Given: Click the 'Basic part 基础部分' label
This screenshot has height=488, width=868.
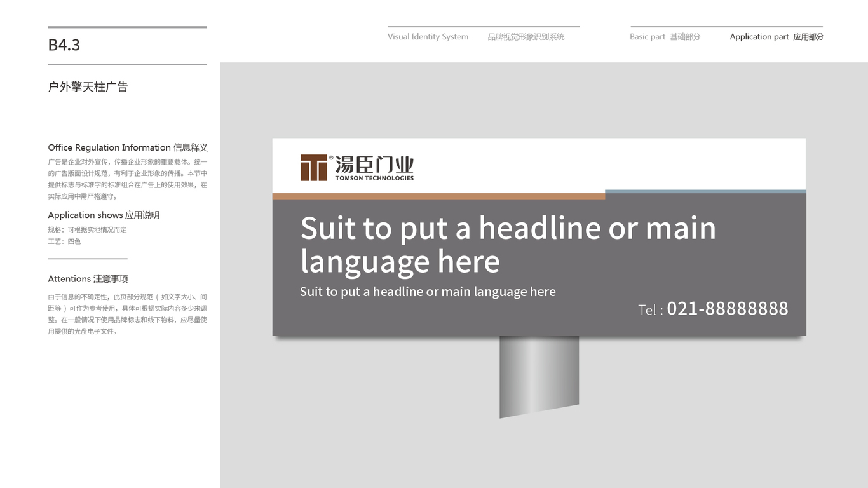Looking at the screenshot, I should point(665,37).
